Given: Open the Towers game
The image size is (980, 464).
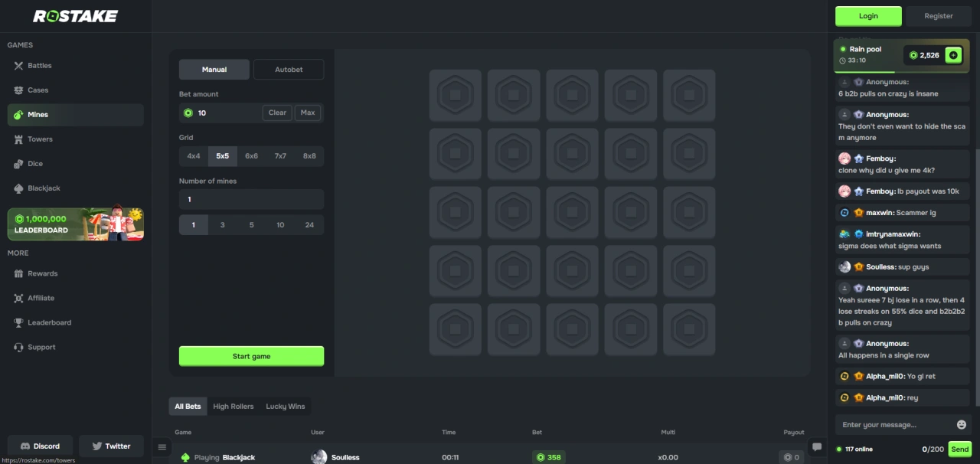Looking at the screenshot, I should (x=76, y=139).
